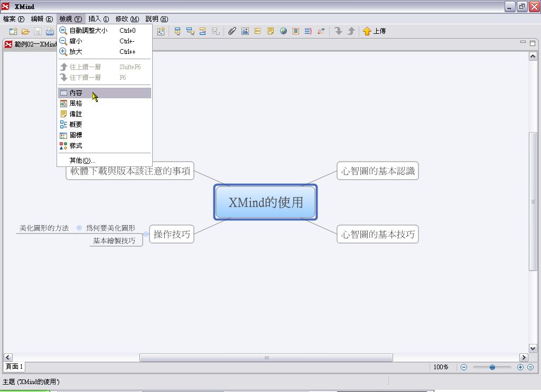Minimize the editor pane

click(523, 42)
